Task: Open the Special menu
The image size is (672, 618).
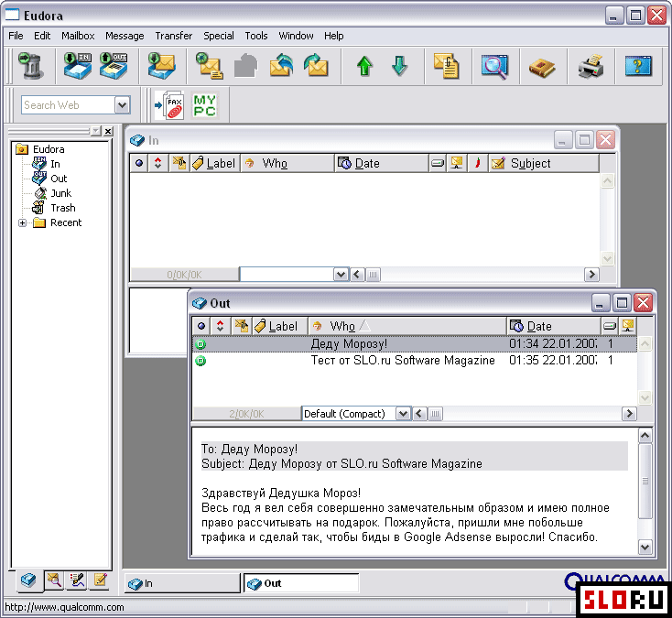Action: (x=219, y=36)
